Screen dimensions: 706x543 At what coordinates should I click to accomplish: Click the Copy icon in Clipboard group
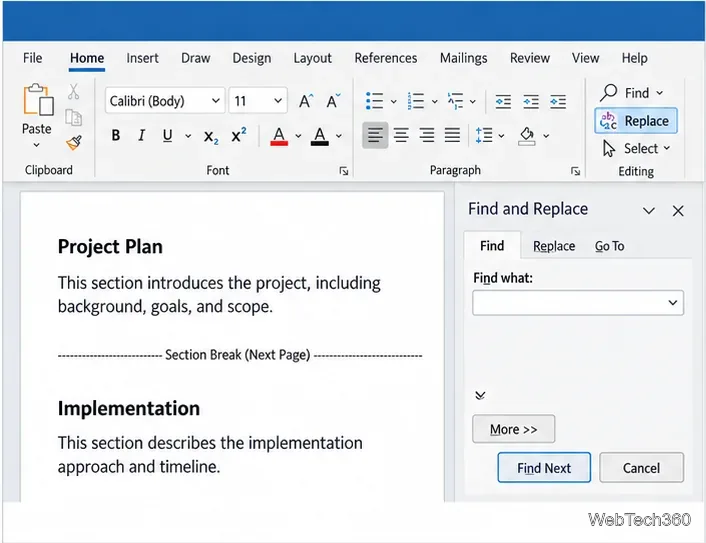click(73, 118)
